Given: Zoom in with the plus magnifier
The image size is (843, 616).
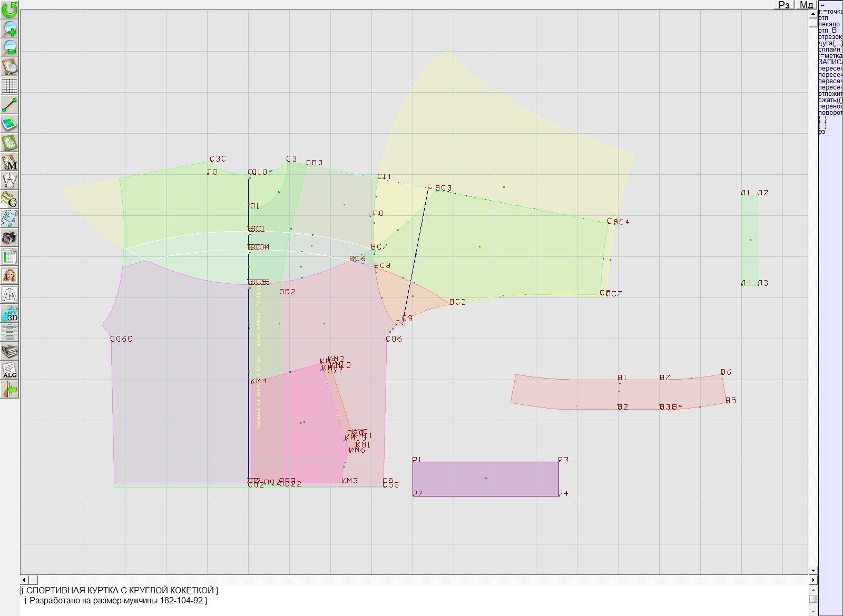Looking at the screenshot, I should point(9,28).
